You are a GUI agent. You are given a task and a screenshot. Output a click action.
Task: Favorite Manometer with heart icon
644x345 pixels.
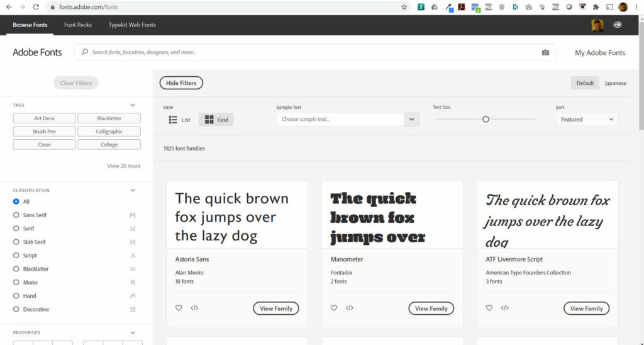(x=334, y=308)
